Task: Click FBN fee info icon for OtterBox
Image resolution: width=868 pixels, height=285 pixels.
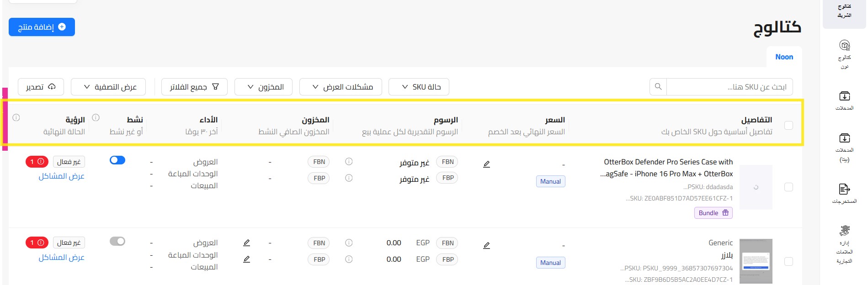Action: pyautogui.click(x=349, y=162)
